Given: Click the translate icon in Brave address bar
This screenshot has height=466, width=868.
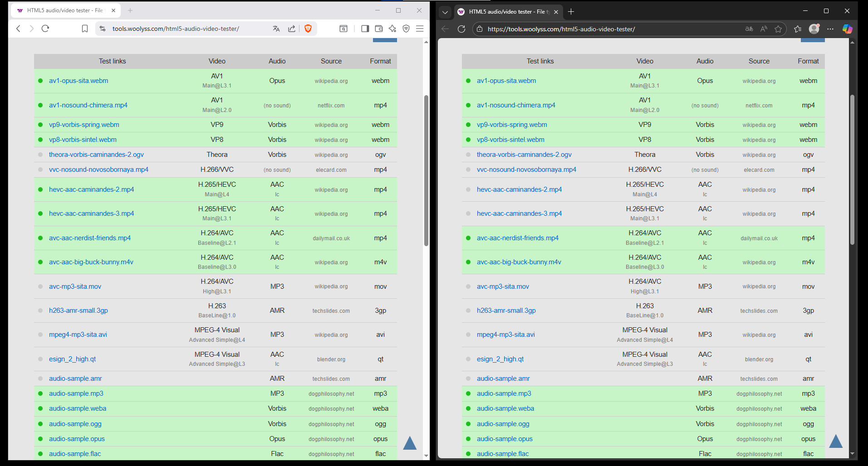Looking at the screenshot, I should (x=276, y=29).
